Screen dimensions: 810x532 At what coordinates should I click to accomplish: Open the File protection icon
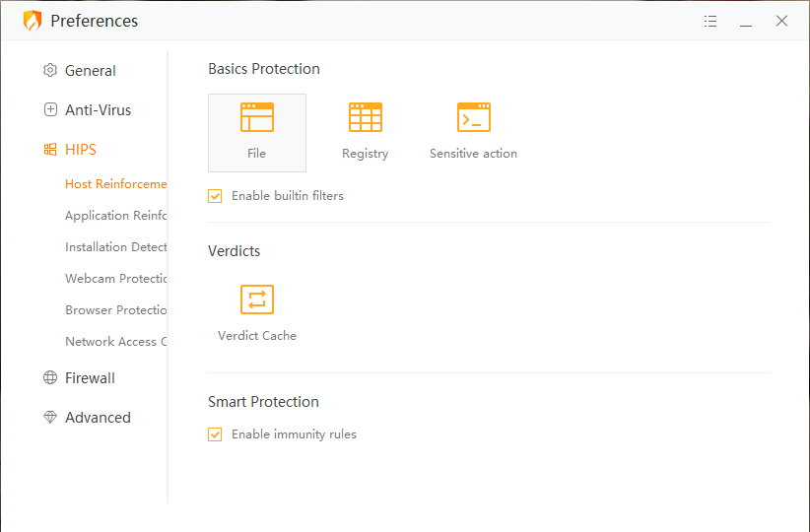click(x=257, y=119)
